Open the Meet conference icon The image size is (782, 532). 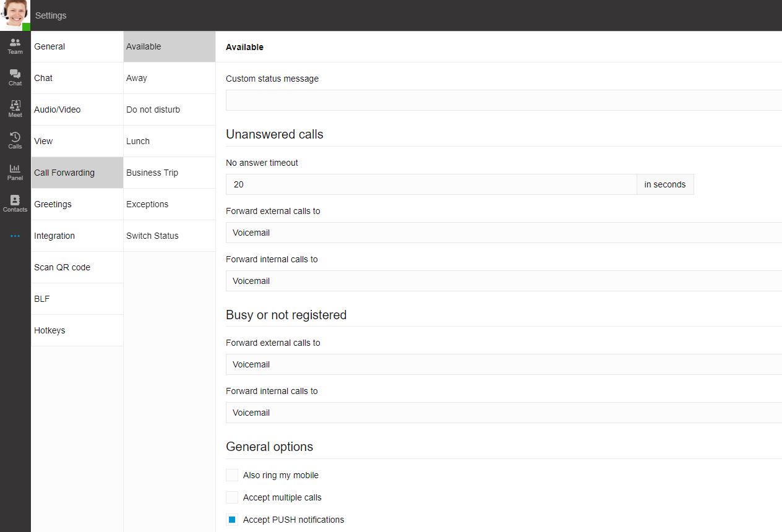coord(15,109)
